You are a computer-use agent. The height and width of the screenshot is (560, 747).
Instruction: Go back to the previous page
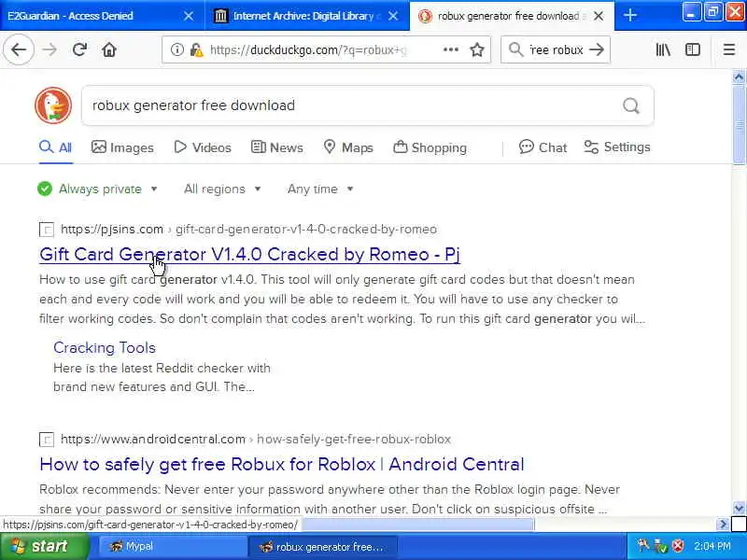coord(19,49)
